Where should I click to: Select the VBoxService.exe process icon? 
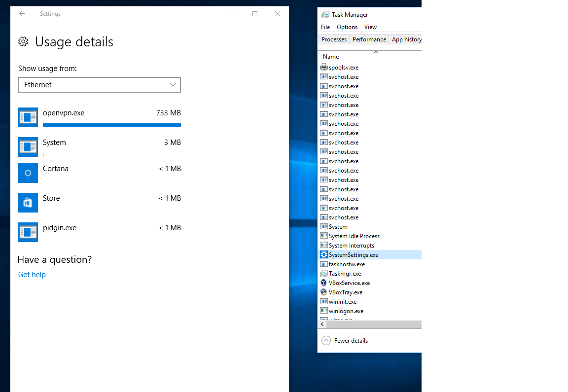[323, 283]
